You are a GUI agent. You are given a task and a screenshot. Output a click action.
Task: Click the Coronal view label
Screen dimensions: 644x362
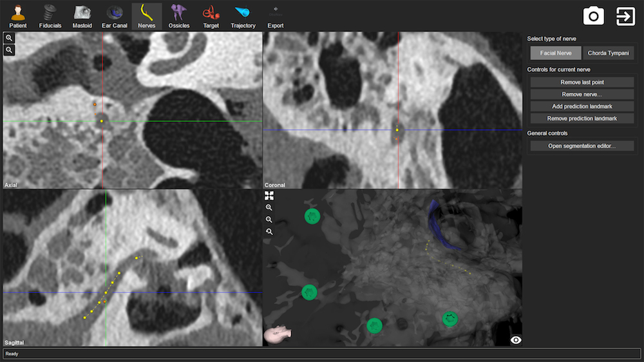[x=275, y=185]
